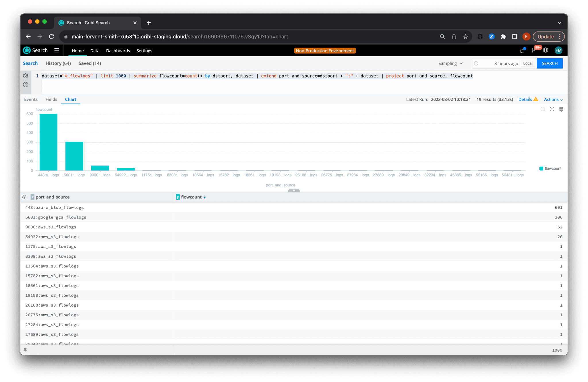
Task: Open the notifications bell
Action: tap(522, 50)
